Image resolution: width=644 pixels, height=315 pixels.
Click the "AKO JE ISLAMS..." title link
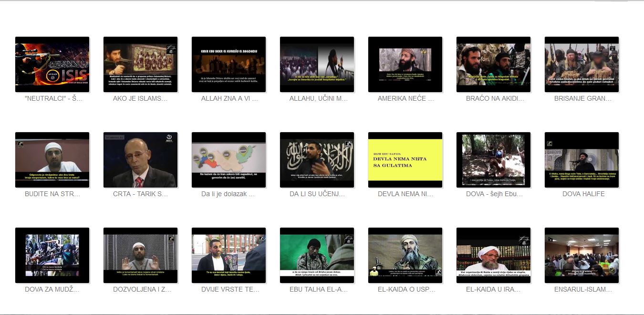coord(140,99)
